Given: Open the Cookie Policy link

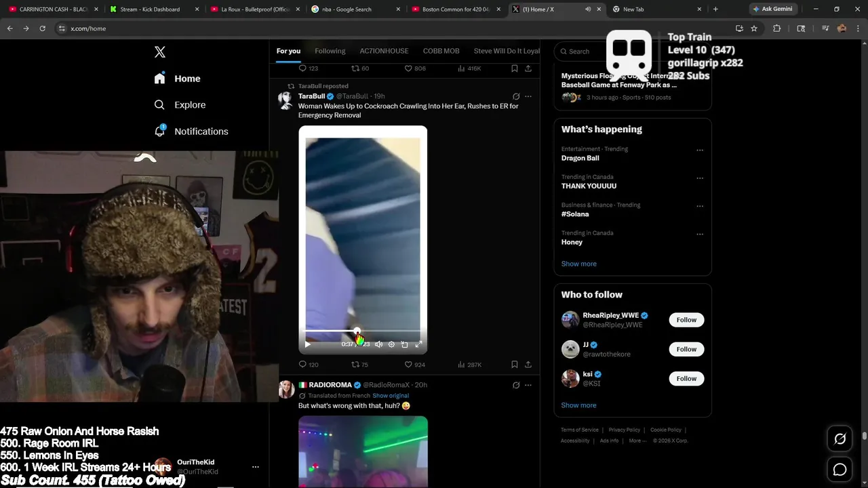Looking at the screenshot, I should [666, 430].
